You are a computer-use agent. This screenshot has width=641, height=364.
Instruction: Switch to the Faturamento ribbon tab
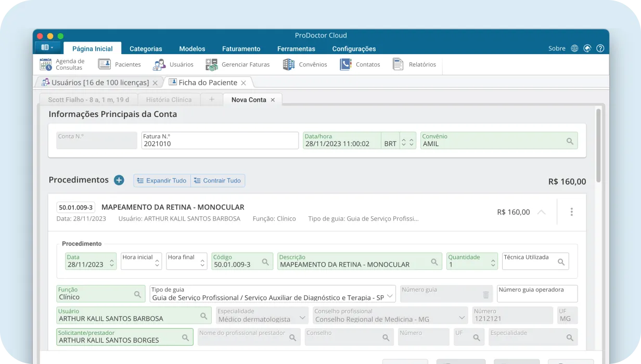pyautogui.click(x=241, y=48)
